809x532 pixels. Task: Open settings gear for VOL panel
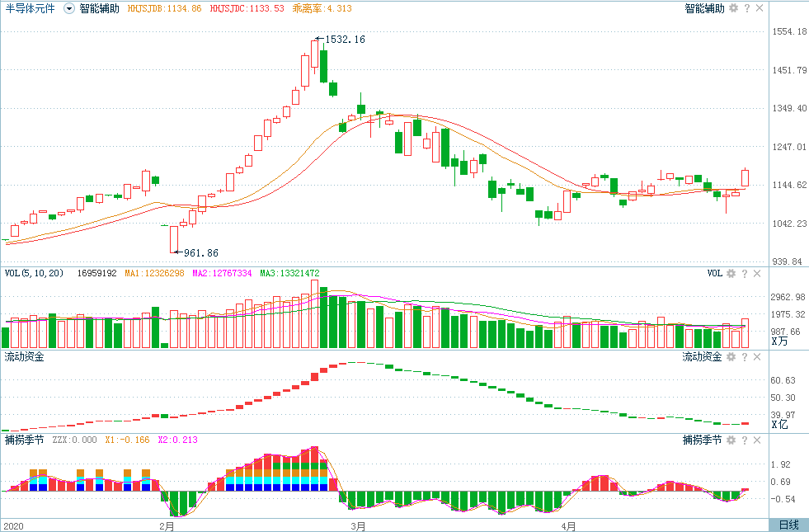tap(731, 274)
